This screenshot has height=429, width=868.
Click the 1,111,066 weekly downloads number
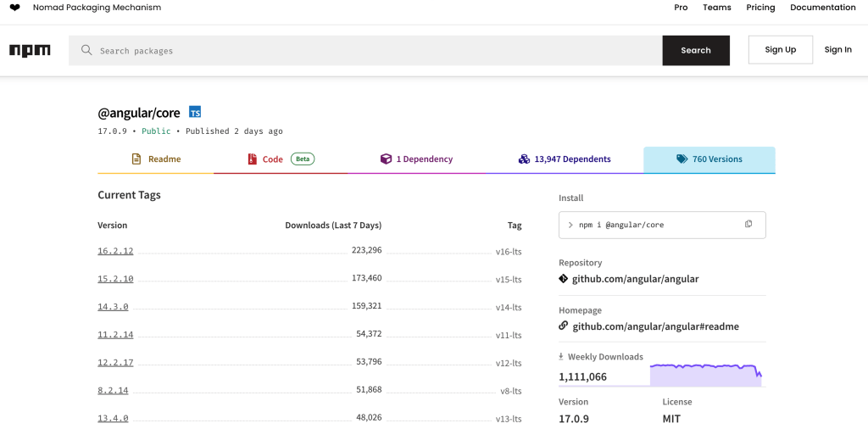583,377
